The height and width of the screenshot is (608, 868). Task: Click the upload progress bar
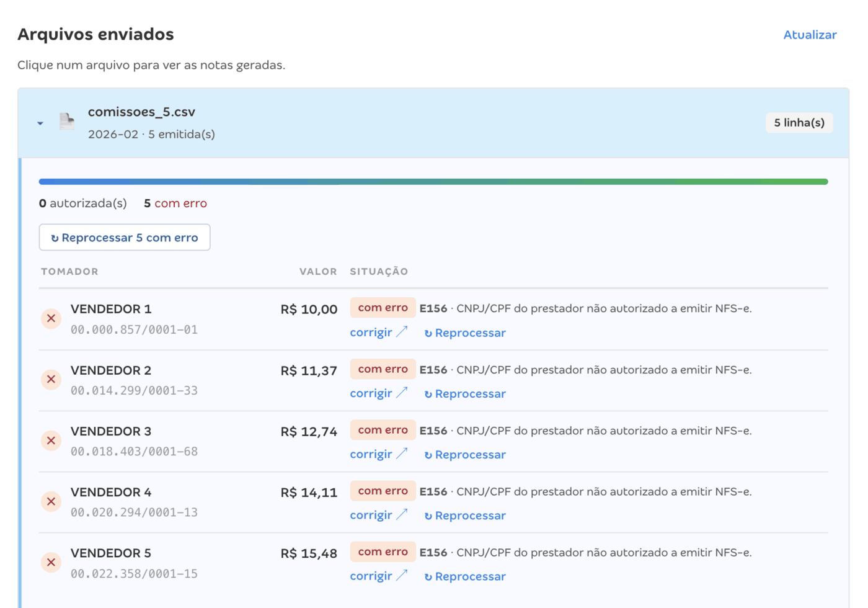coord(433,182)
